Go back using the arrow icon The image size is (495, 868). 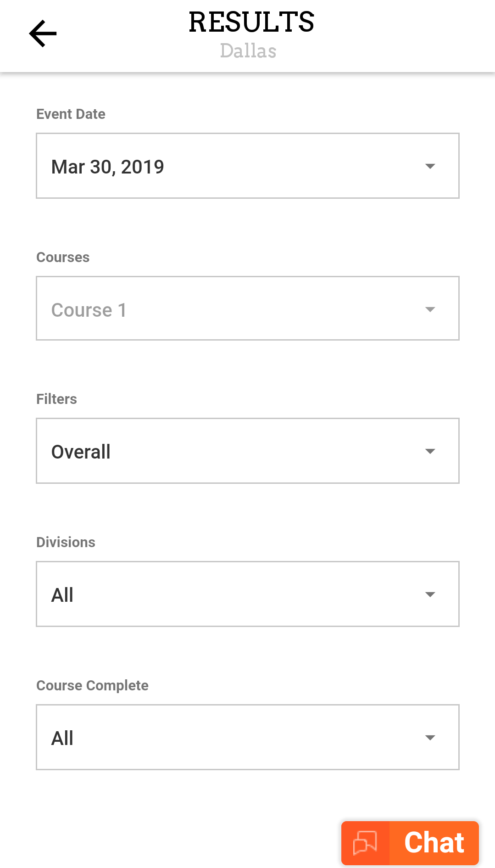point(43,34)
